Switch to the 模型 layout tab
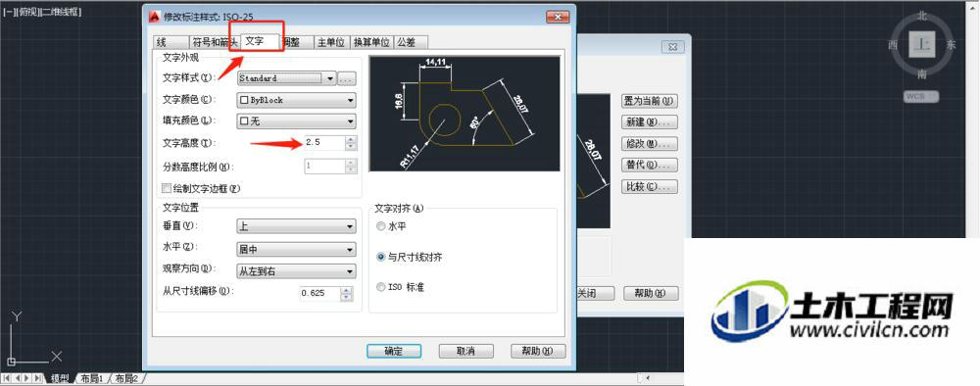The width and height of the screenshot is (980, 386). (61, 378)
